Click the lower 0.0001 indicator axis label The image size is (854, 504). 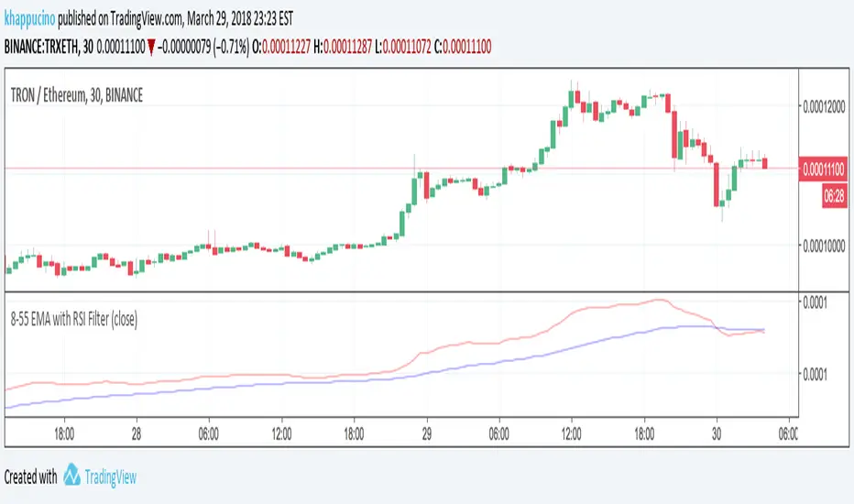(x=816, y=374)
